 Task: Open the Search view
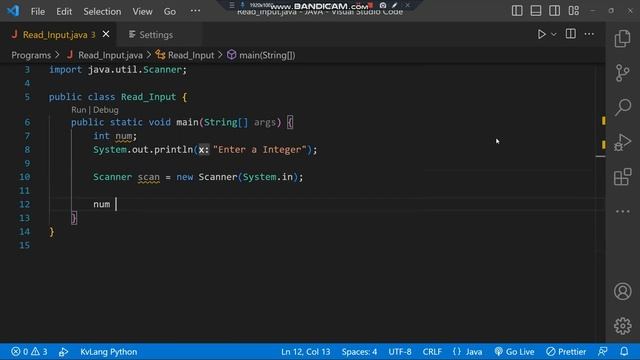click(x=623, y=108)
